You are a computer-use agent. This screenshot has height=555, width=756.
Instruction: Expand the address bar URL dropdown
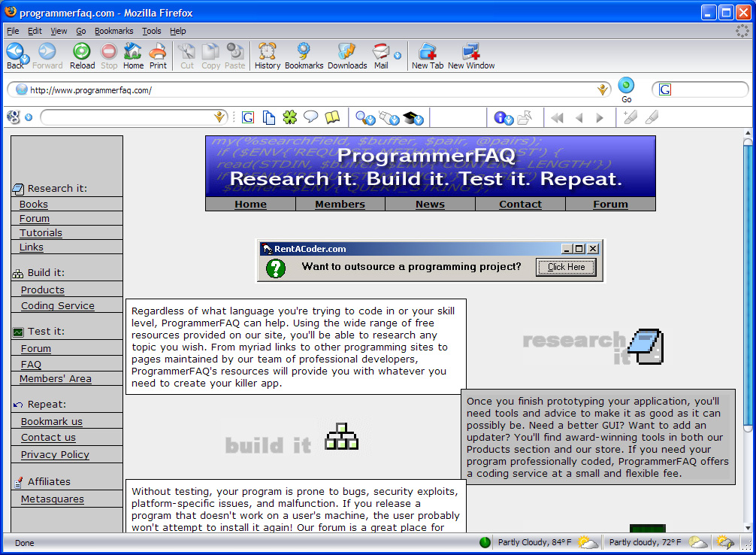[x=602, y=90]
